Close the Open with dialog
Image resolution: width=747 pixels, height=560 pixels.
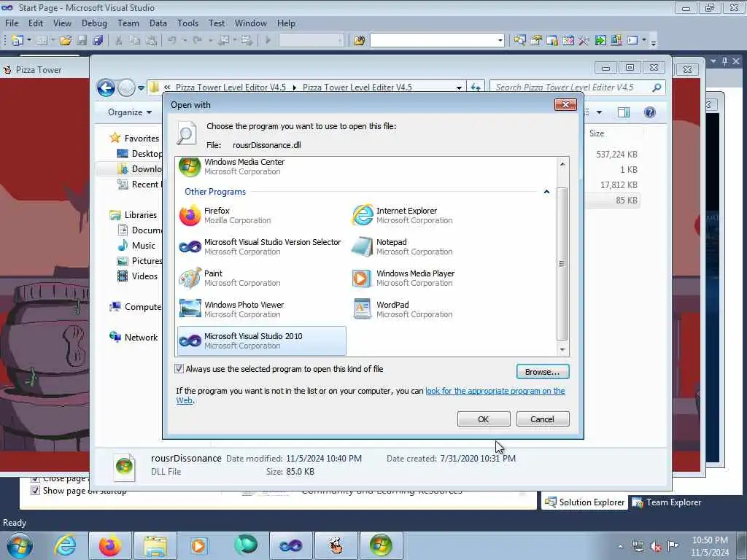(x=565, y=104)
